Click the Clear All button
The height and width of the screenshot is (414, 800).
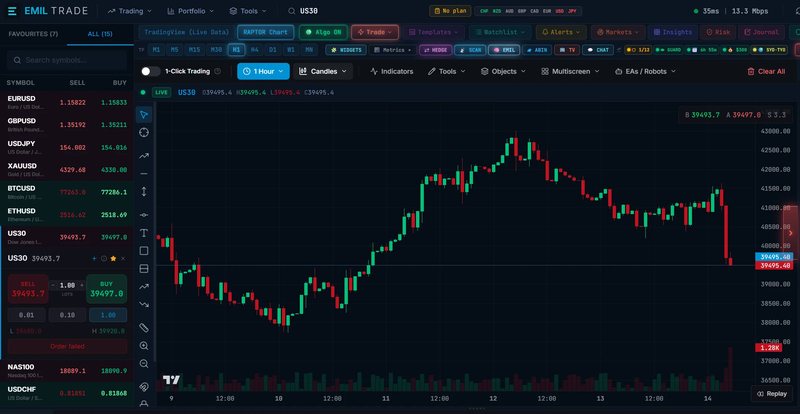click(766, 71)
